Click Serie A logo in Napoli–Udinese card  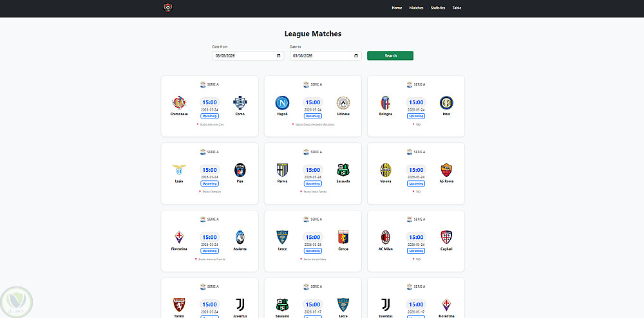click(306, 84)
